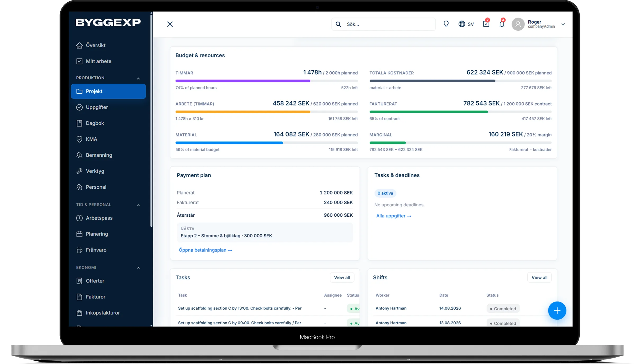The width and height of the screenshot is (635, 364).
Task: Collapse the EKONOMI section
Action: pos(138,268)
